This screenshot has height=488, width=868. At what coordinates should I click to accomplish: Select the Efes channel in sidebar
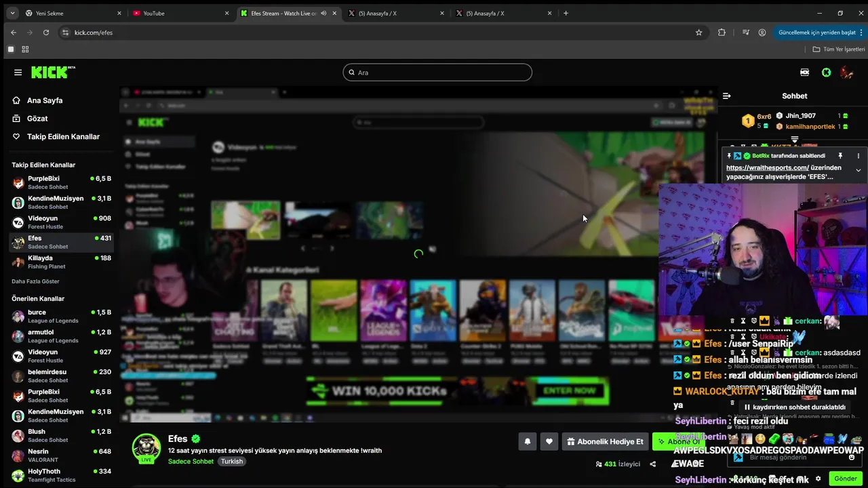coord(62,242)
